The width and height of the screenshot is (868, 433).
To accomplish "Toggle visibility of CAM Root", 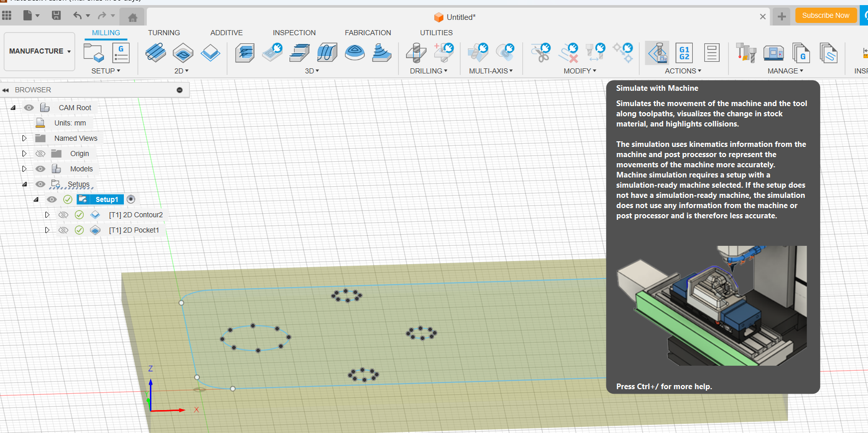I will pos(29,108).
